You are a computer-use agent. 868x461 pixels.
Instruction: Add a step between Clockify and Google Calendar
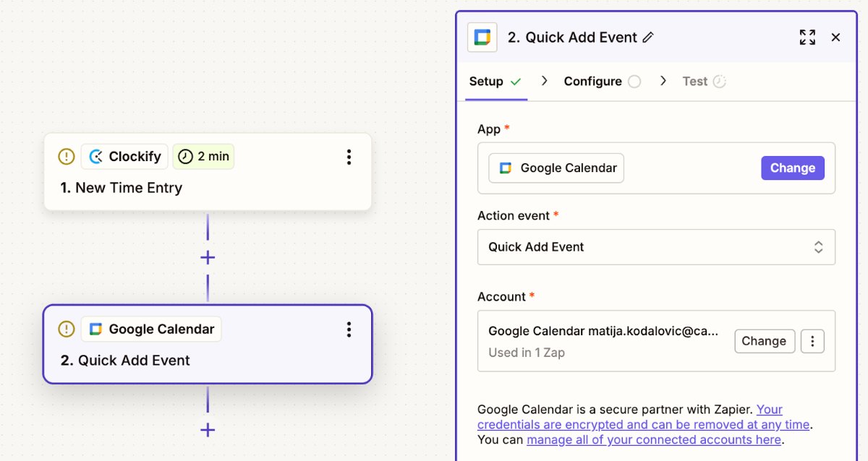(208, 258)
